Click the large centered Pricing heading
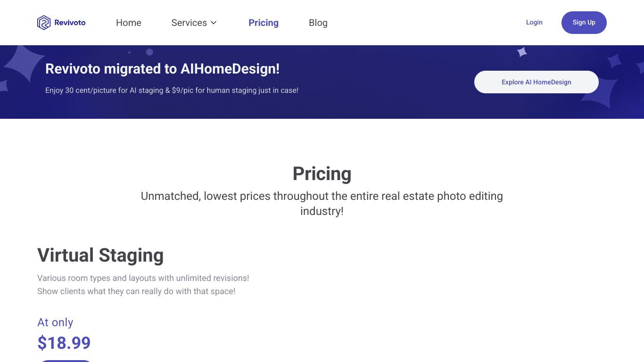The height and width of the screenshot is (362, 644). click(x=322, y=173)
